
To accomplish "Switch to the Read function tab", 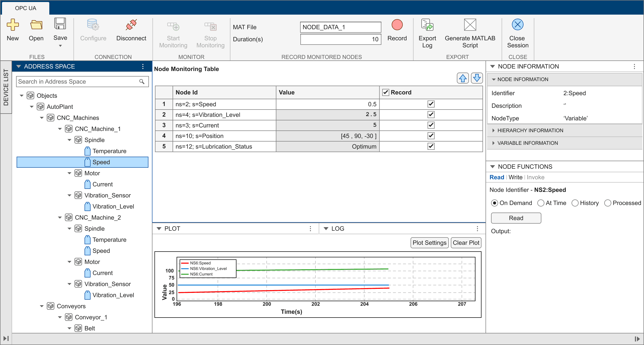I will tap(497, 177).
